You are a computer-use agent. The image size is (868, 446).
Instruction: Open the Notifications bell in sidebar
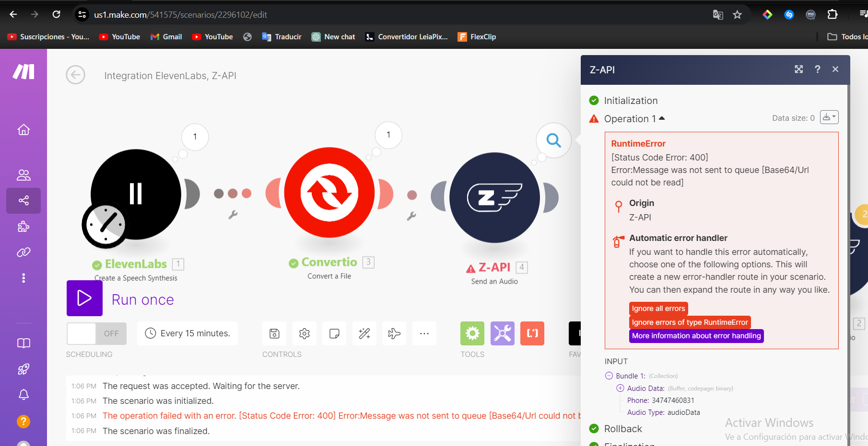[x=23, y=394]
